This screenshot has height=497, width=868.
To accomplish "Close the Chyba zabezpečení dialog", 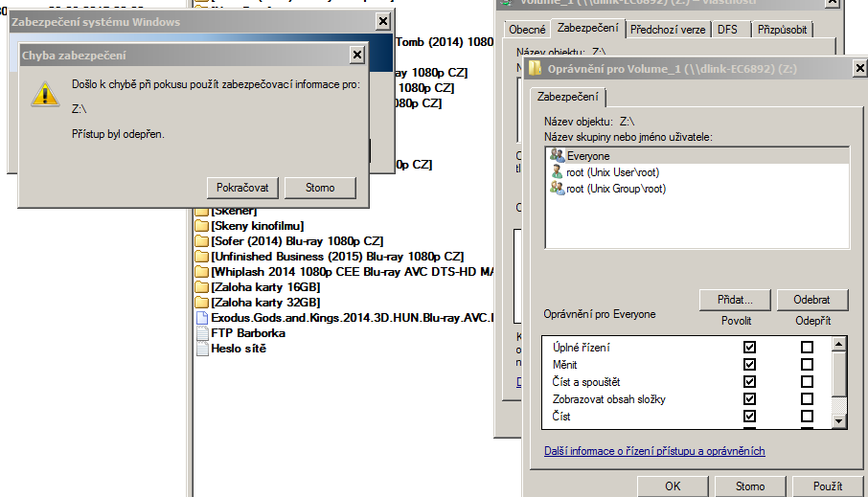I will pyautogui.click(x=357, y=56).
